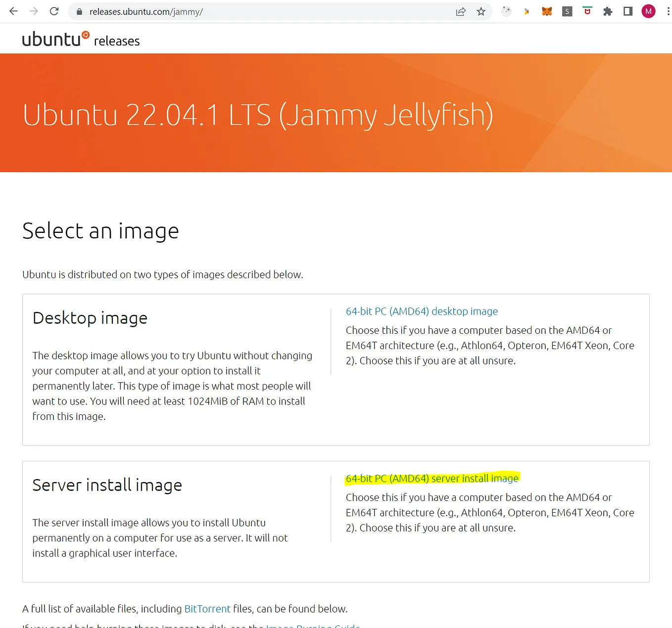672x628 pixels.
Task: Click the BitTorrent files link
Action: point(207,609)
